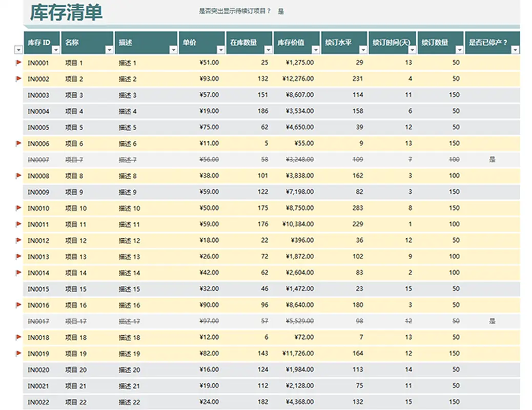Select cell IN0022
Screen dimensions: 532x410
pyautogui.click(x=38, y=402)
